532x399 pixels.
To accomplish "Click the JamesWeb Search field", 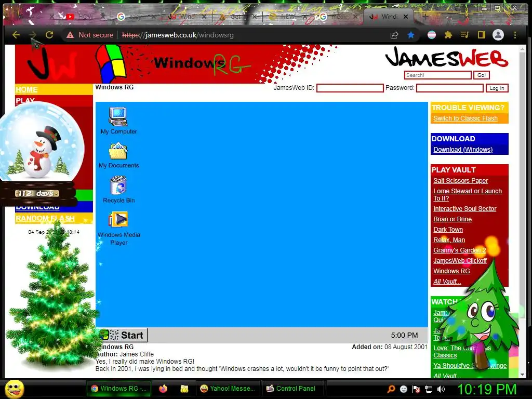I will point(437,75).
